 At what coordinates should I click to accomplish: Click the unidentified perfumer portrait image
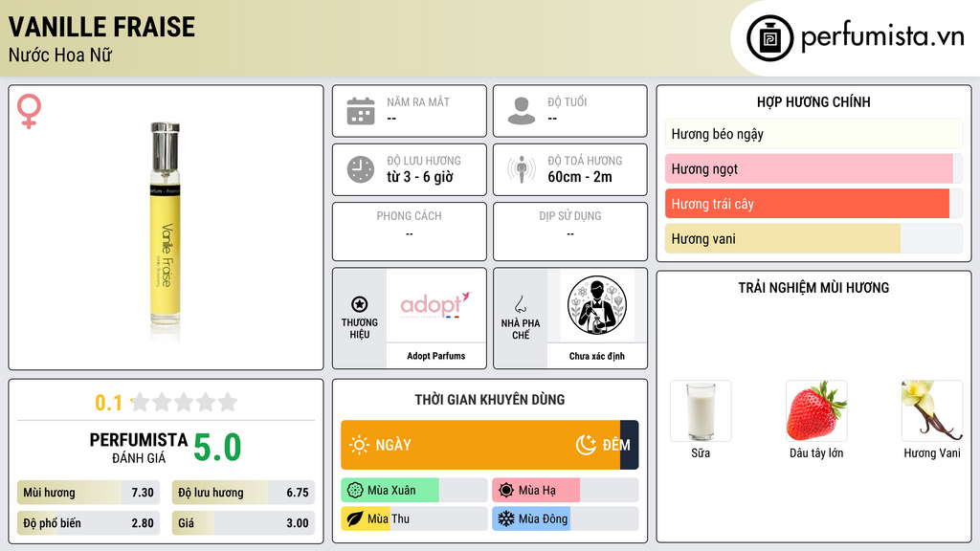click(x=597, y=305)
